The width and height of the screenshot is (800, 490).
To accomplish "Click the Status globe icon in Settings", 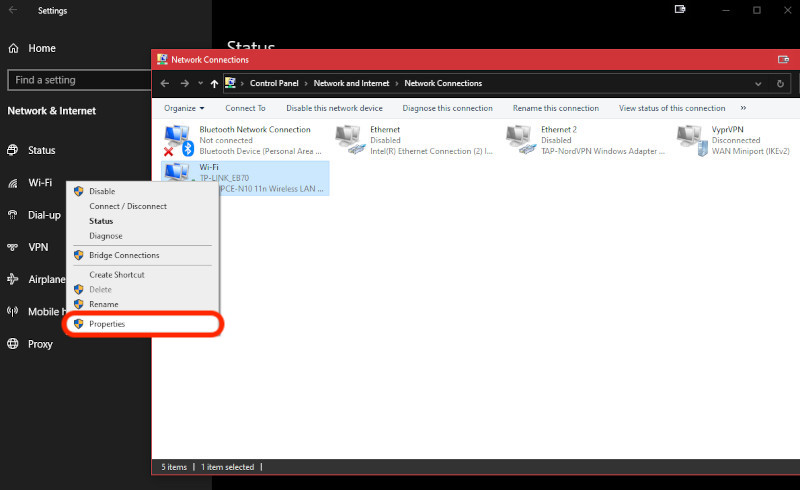I will [x=13, y=150].
